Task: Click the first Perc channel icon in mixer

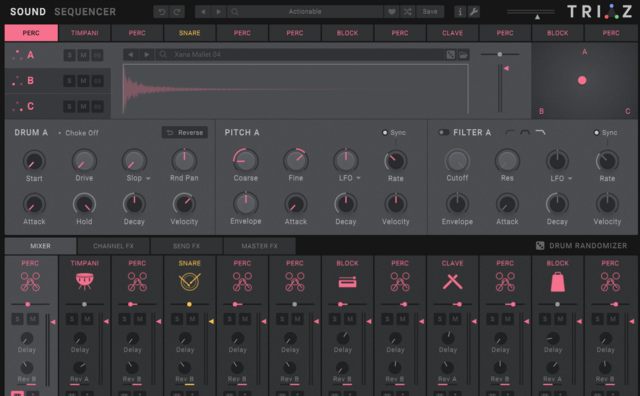Action: point(30,281)
